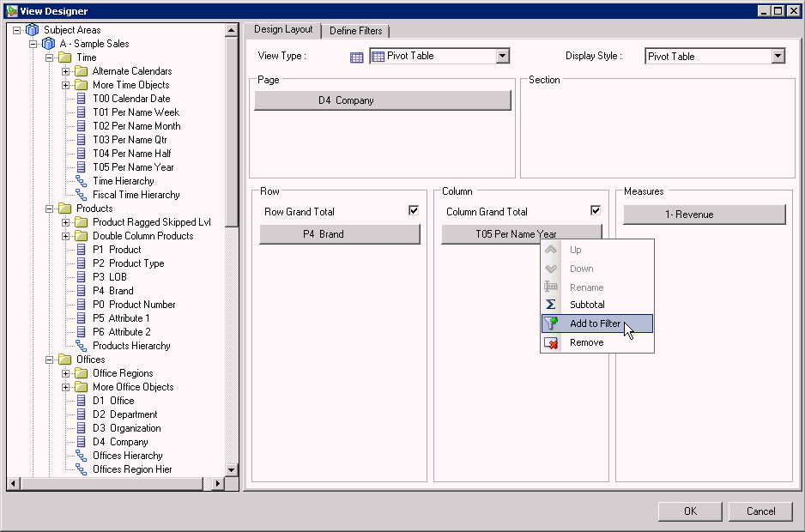Collapse the A - Sample Sales node
This screenshot has width=805, height=532.
[x=33, y=44]
